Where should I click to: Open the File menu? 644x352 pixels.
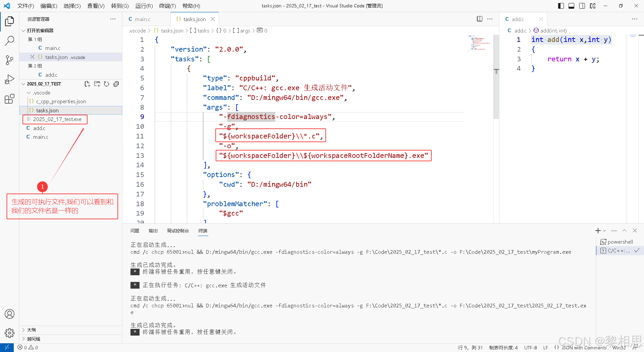click(26, 6)
